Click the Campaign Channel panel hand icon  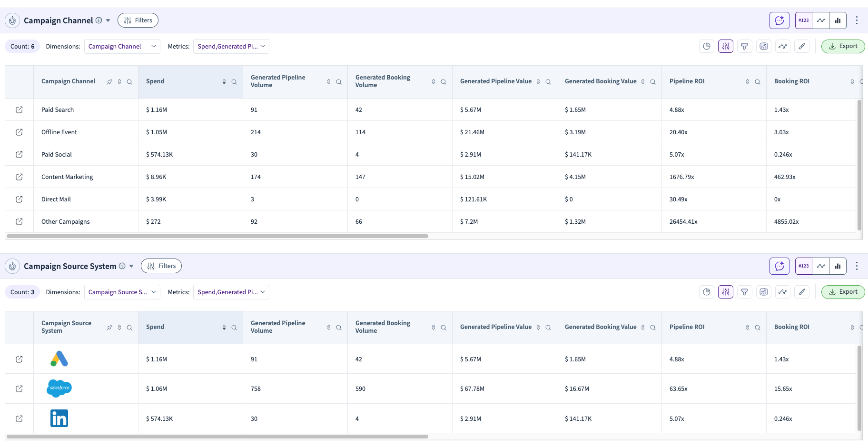click(x=12, y=20)
